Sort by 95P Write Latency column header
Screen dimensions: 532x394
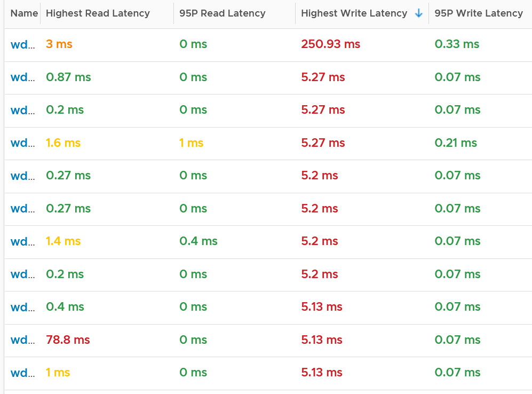pos(479,13)
